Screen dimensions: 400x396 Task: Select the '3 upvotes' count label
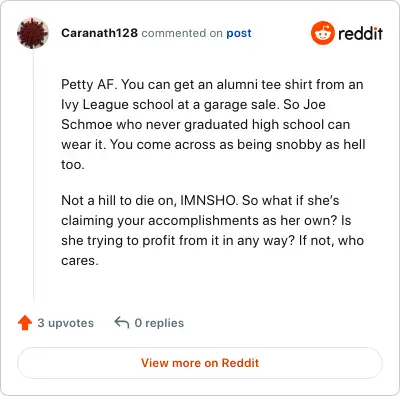point(66,323)
